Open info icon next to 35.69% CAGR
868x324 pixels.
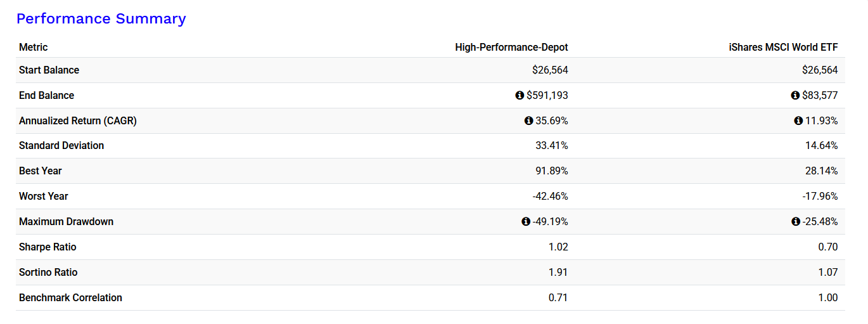pos(528,121)
